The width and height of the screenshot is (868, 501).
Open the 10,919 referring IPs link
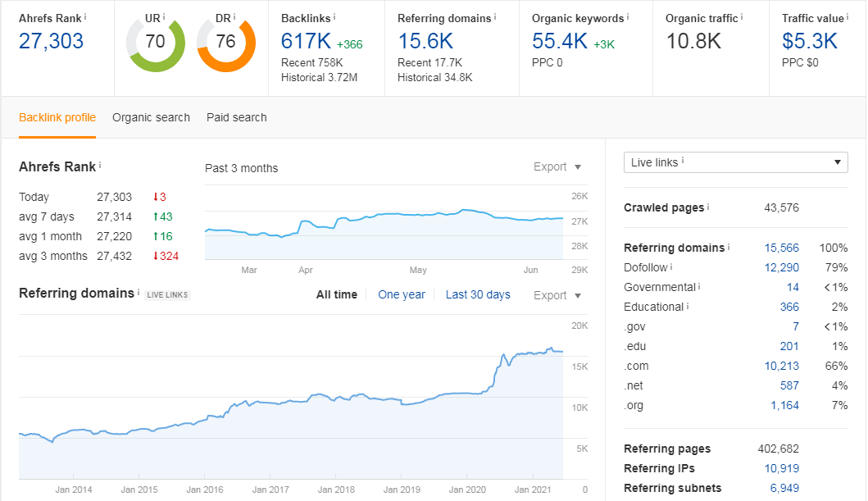pyautogui.click(x=782, y=468)
